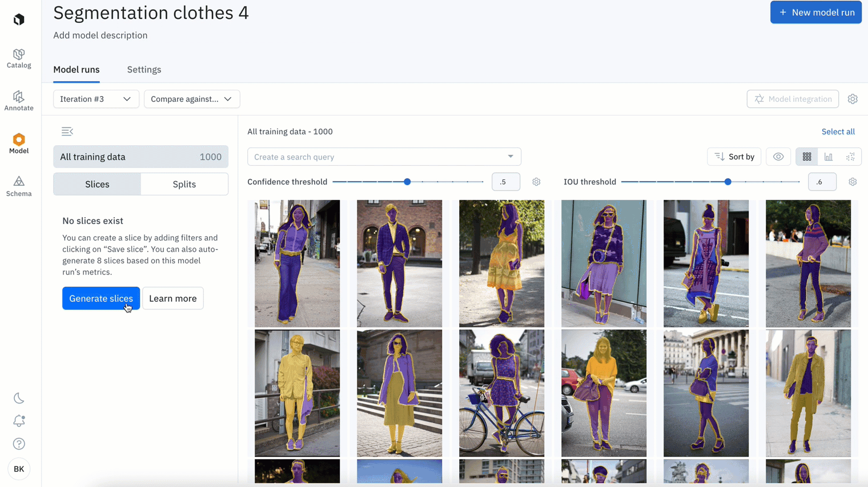Viewport: 868px width, 487px height.
Task: Click Add model description text
Action: point(101,35)
